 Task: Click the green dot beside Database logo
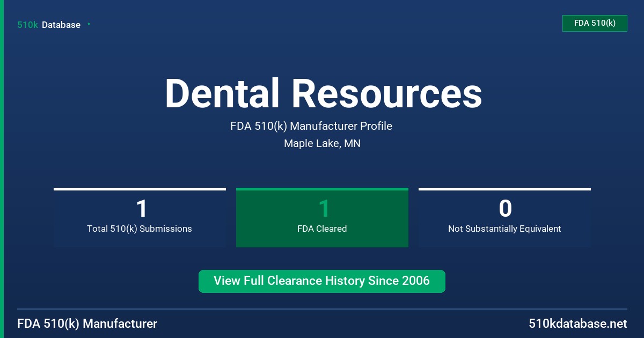click(89, 24)
